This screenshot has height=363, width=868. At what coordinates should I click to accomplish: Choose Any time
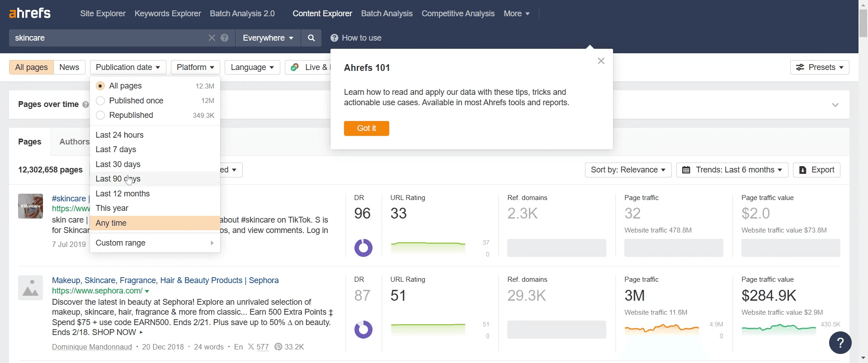point(155,223)
